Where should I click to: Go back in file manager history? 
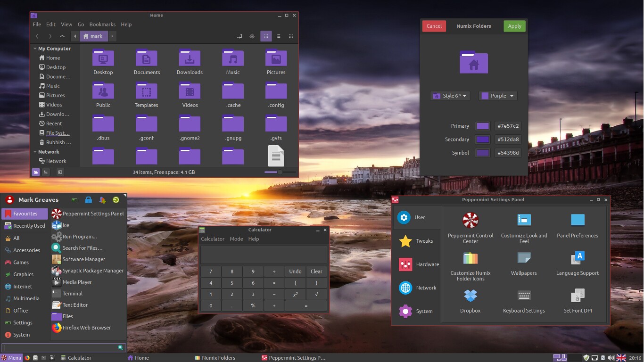pos(37,36)
